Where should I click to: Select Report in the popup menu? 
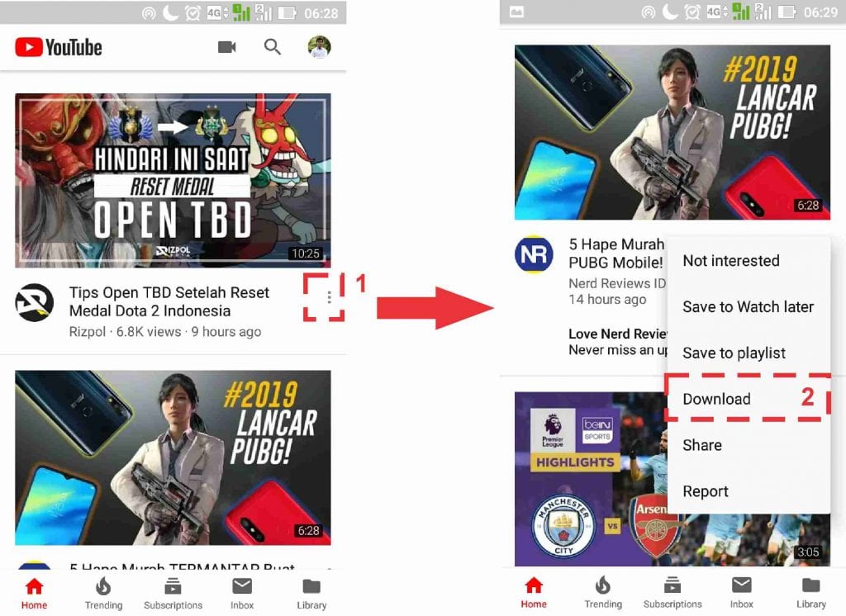click(x=749, y=490)
